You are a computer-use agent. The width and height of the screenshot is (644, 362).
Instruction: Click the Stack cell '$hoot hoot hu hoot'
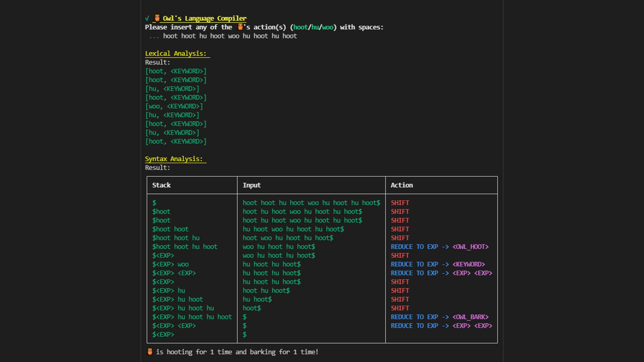tap(185, 246)
